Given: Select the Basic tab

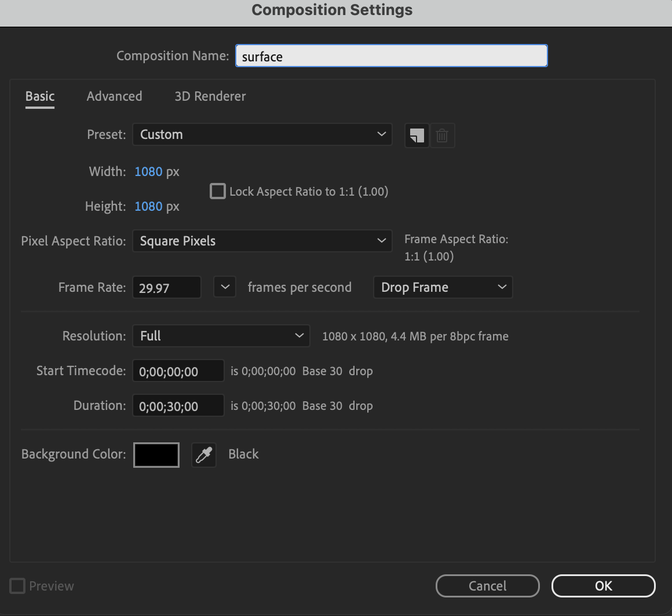Looking at the screenshot, I should (39, 96).
